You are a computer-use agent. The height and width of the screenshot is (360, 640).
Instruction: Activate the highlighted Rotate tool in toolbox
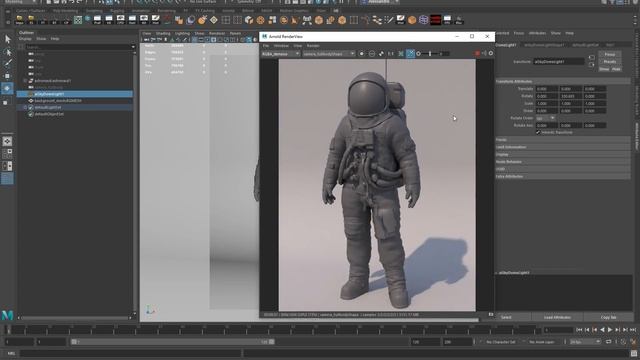7,88
